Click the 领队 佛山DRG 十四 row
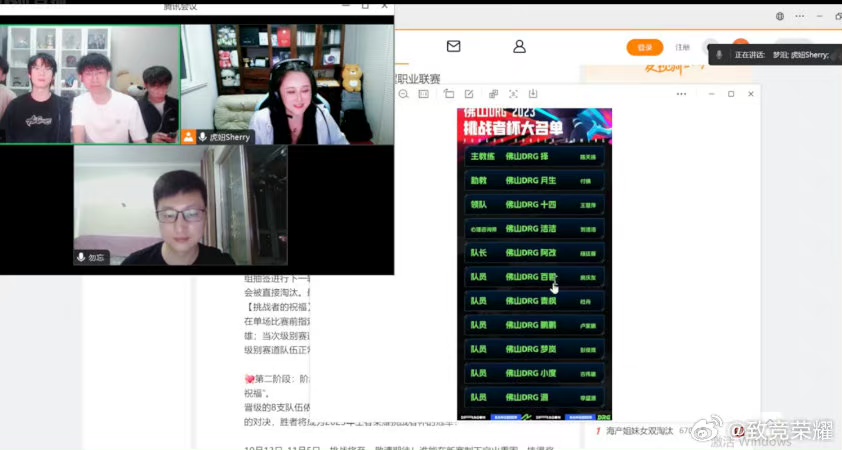 coord(534,205)
